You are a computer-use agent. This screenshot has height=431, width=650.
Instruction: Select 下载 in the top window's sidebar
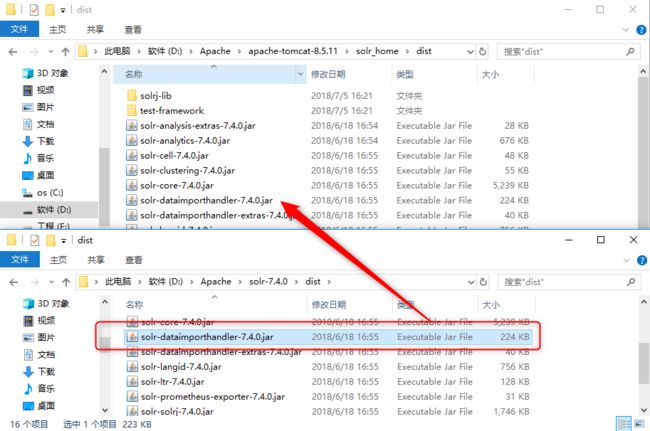(x=39, y=141)
